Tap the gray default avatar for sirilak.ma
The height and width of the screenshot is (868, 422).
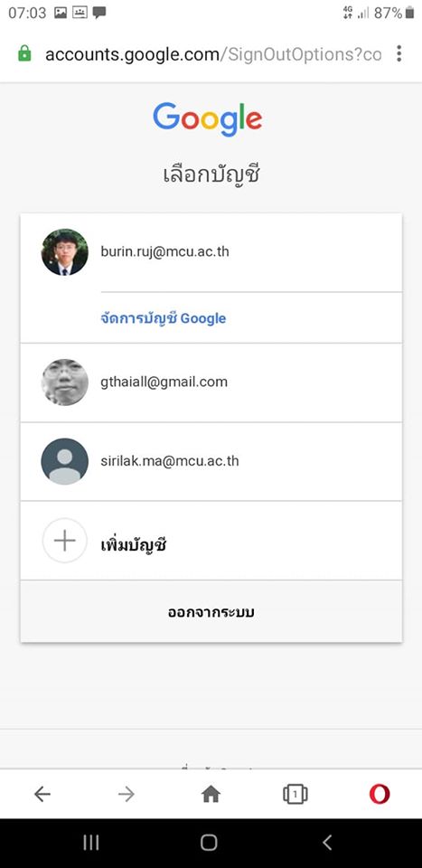pos(65,462)
